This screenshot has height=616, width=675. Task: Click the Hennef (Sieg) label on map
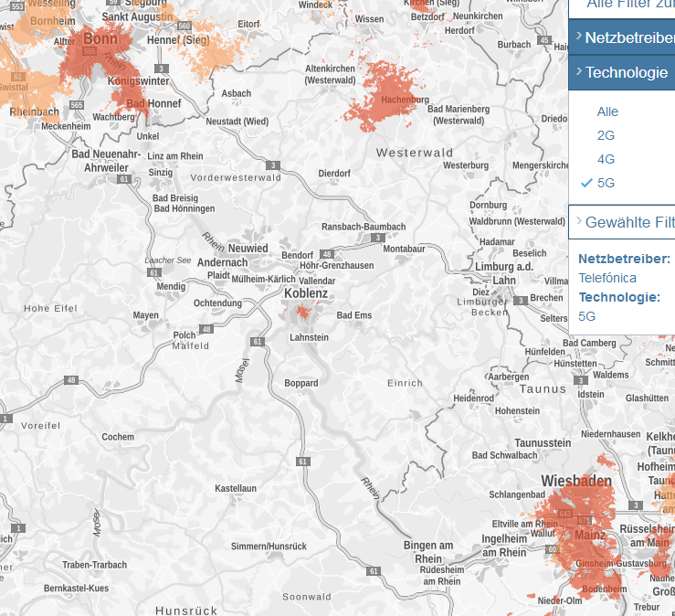[178, 40]
